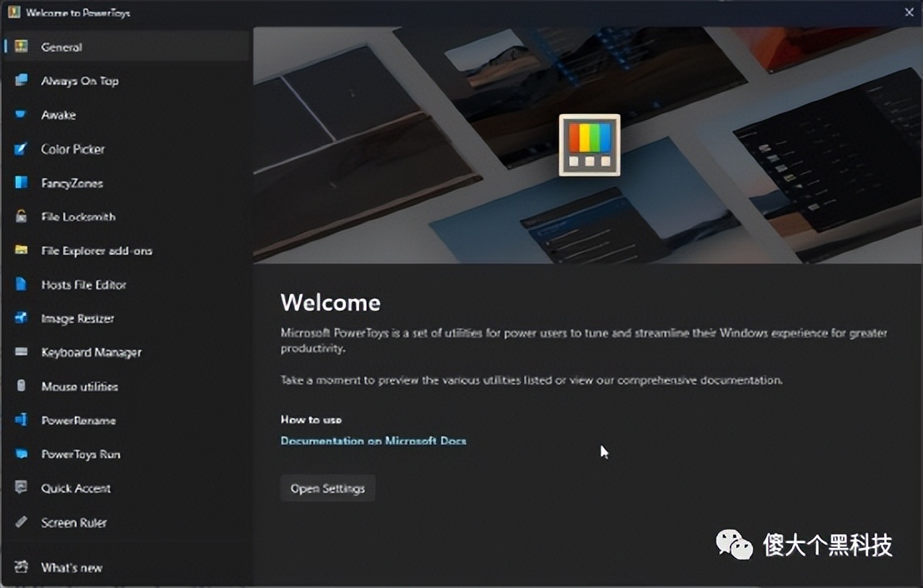This screenshot has width=923, height=588.
Task: Open the What's new page
Action: tap(126, 567)
